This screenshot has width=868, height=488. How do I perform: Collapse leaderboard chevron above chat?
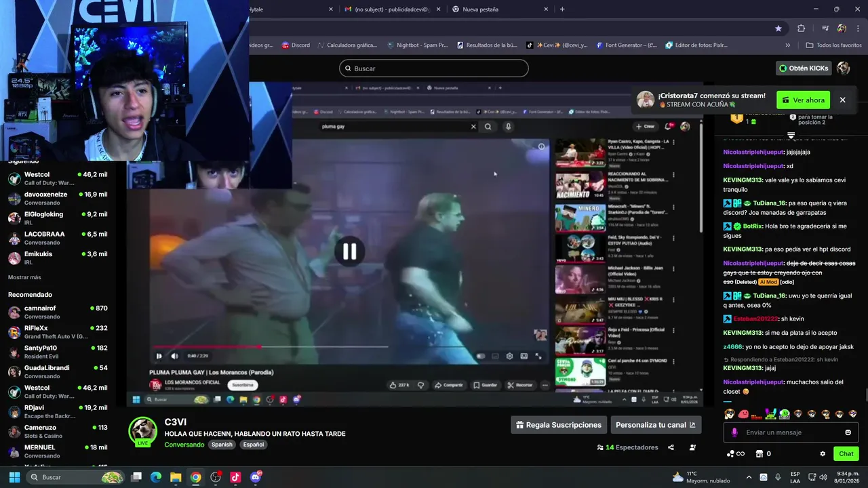(x=791, y=135)
